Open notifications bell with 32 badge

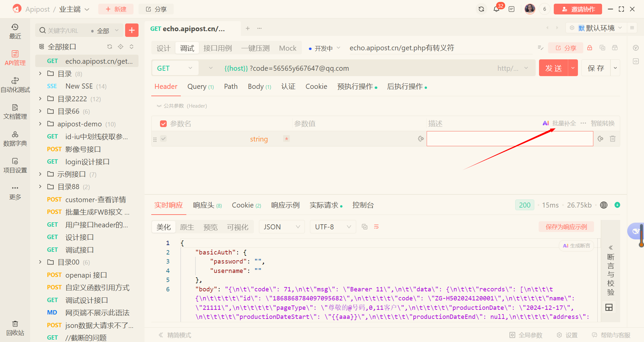pos(497,9)
